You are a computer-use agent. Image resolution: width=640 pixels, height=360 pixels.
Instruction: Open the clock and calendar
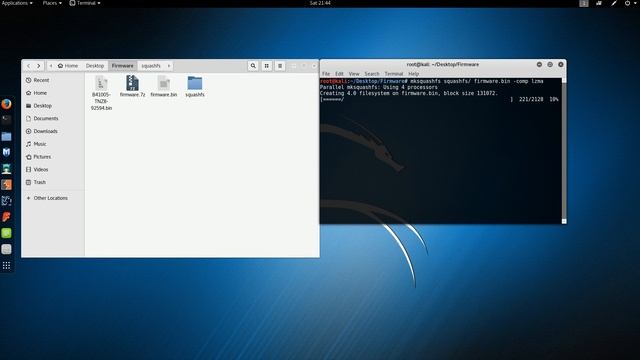pyautogui.click(x=320, y=3)
